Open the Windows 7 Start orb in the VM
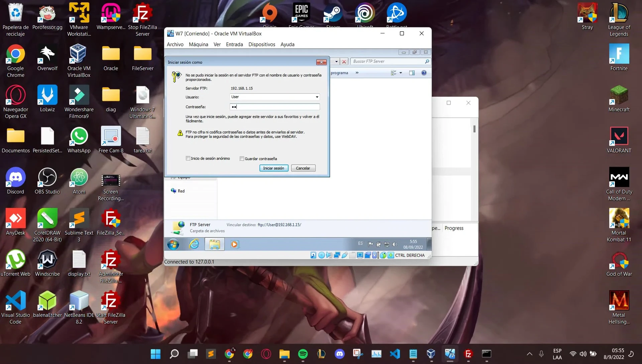The height and width of the screenshot is (364, 642). click(x=173, y=244)
